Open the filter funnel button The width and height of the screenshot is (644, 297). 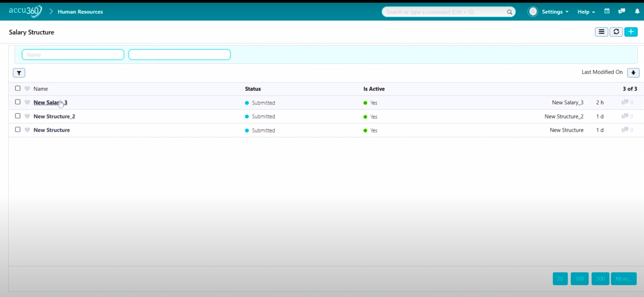pos(19,73)
